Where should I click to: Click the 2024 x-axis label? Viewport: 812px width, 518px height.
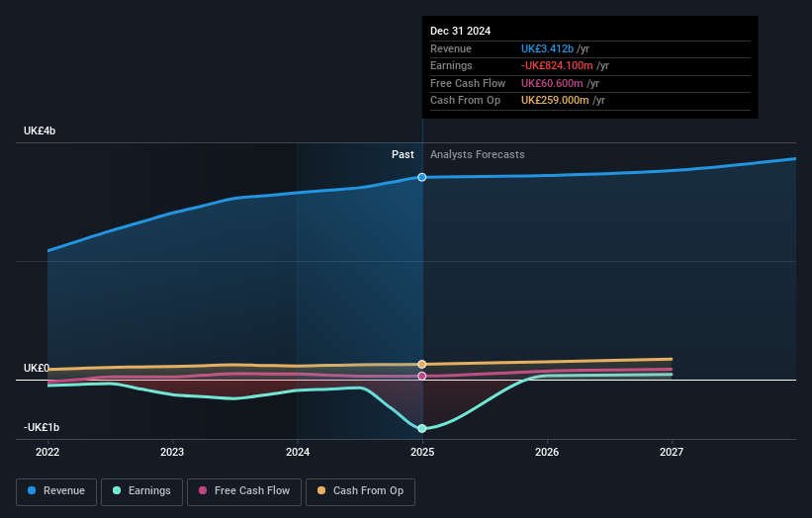[298, 452]
